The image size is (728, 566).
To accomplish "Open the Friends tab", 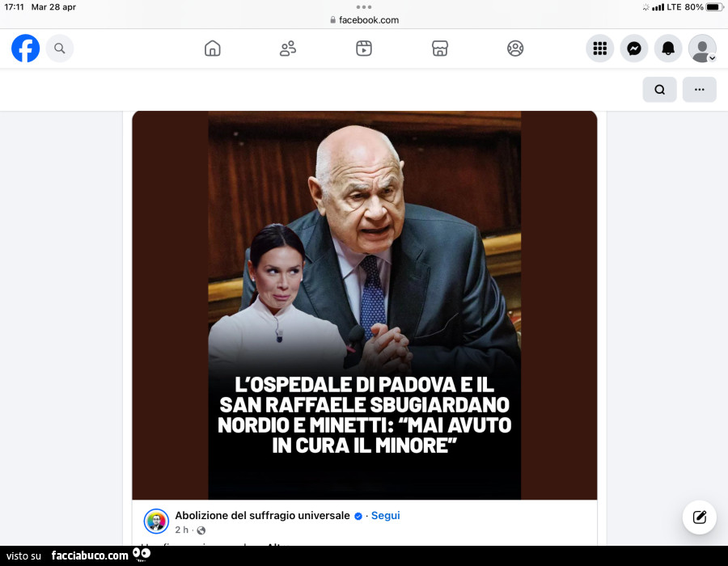I will point(288,49).
